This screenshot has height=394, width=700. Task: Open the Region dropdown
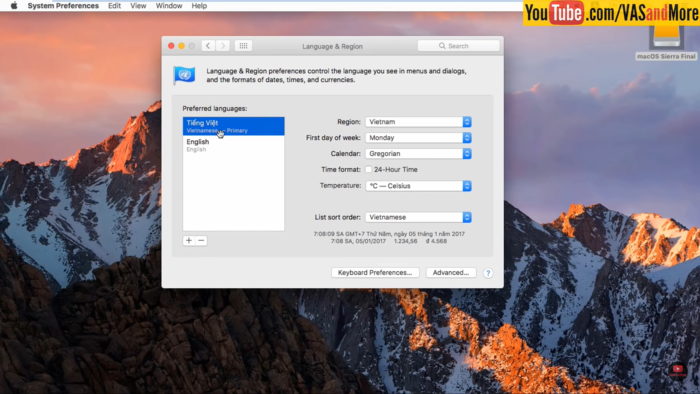pos(418,122)
